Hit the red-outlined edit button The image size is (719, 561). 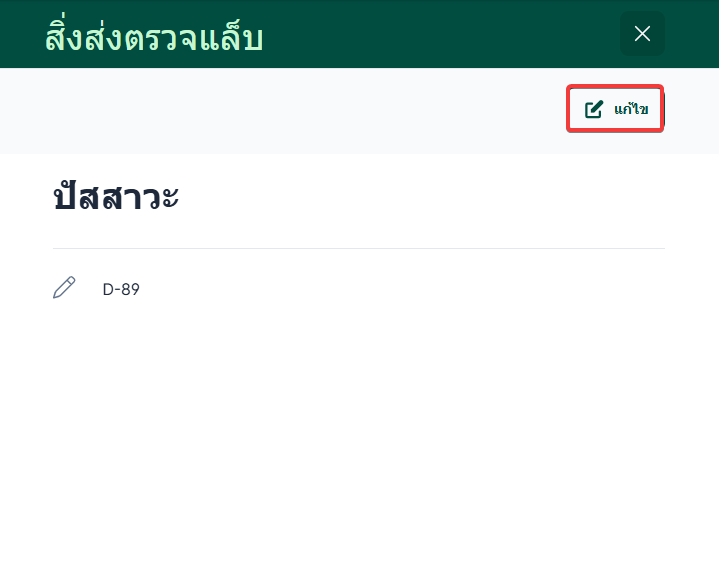coord(615,110)
